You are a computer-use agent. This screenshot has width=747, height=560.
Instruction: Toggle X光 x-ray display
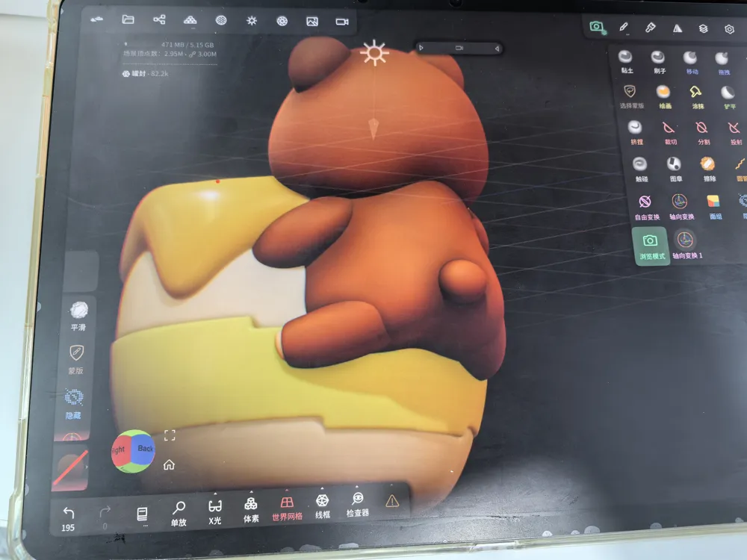click(215, 511)
